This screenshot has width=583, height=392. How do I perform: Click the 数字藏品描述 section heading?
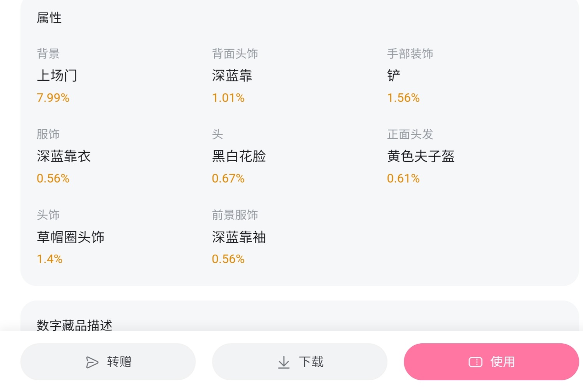click(x=74, y=325)
